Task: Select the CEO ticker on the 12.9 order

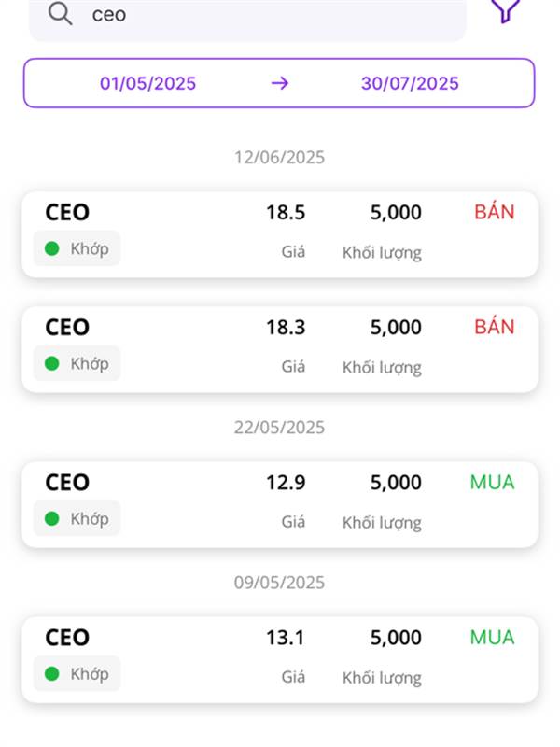Action: coord(67,482)
